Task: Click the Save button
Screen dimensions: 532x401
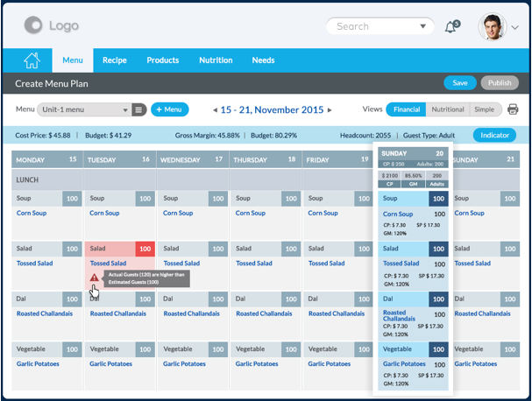Action: click(x=459, y=83)
